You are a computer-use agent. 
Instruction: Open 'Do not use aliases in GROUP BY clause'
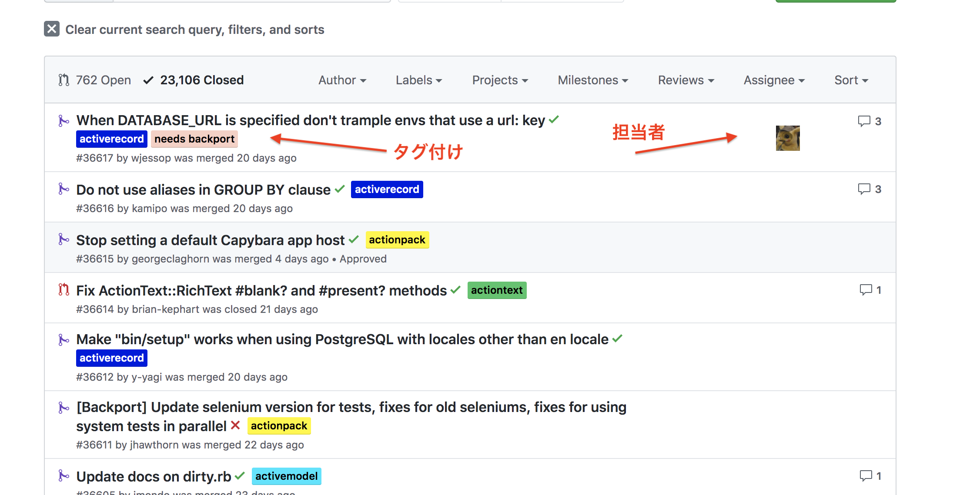point(203,190)
